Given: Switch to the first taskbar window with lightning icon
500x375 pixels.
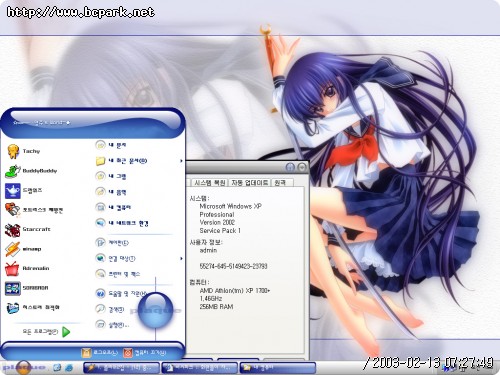Looking at the screenshot, I should (121, 368).
